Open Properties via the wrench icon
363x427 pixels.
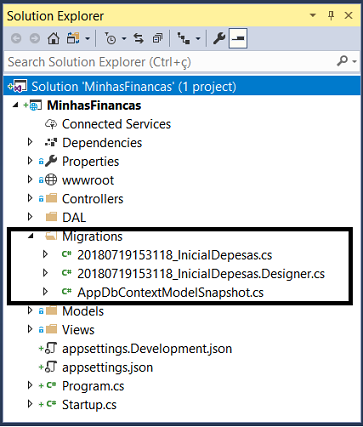point(219,39)
